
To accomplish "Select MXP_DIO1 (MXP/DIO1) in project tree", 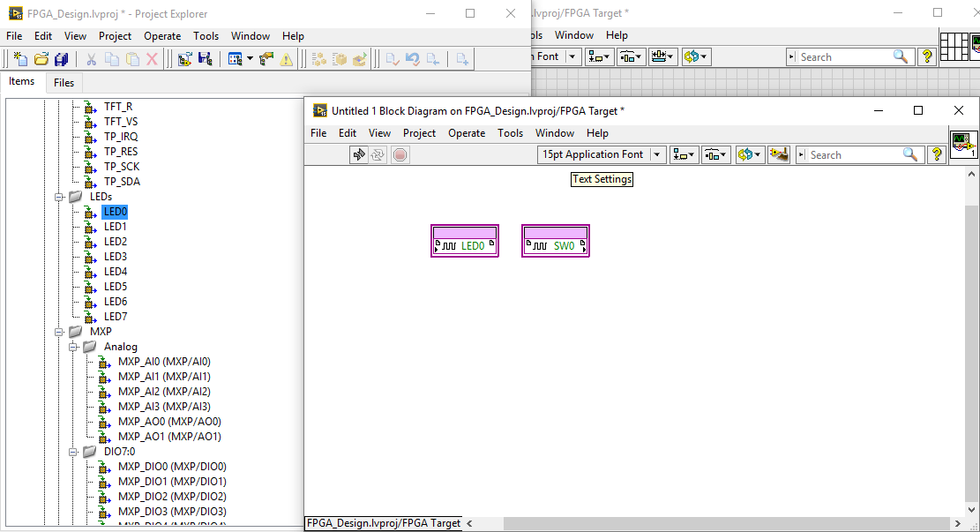I will click(173, 482).
